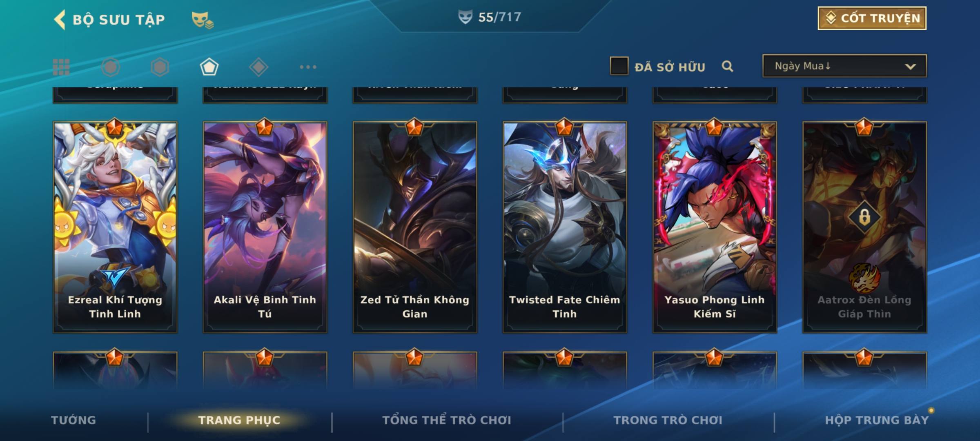Click the search magnifier icon
This screenshot has height=441, width=980.
[727, 66]
